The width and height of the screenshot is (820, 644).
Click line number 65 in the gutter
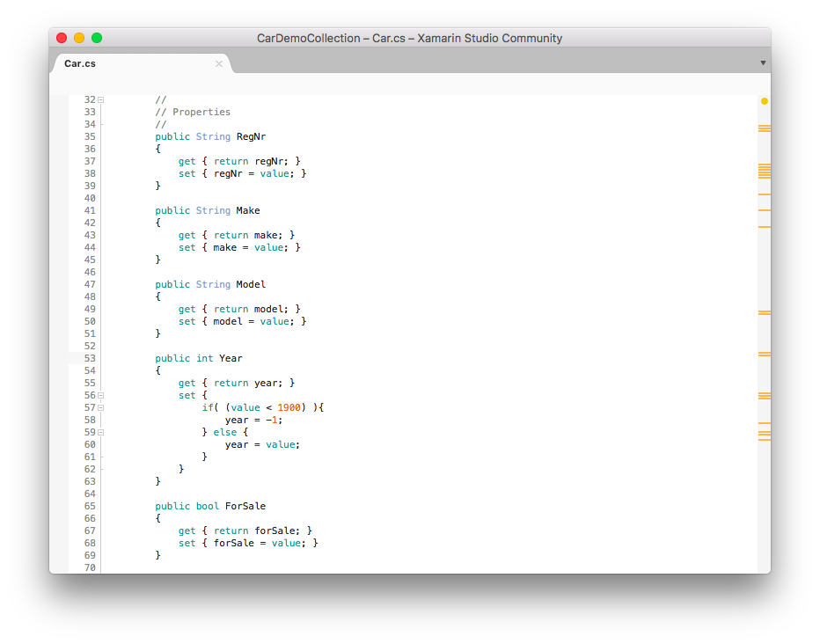[x=90, y=507]
